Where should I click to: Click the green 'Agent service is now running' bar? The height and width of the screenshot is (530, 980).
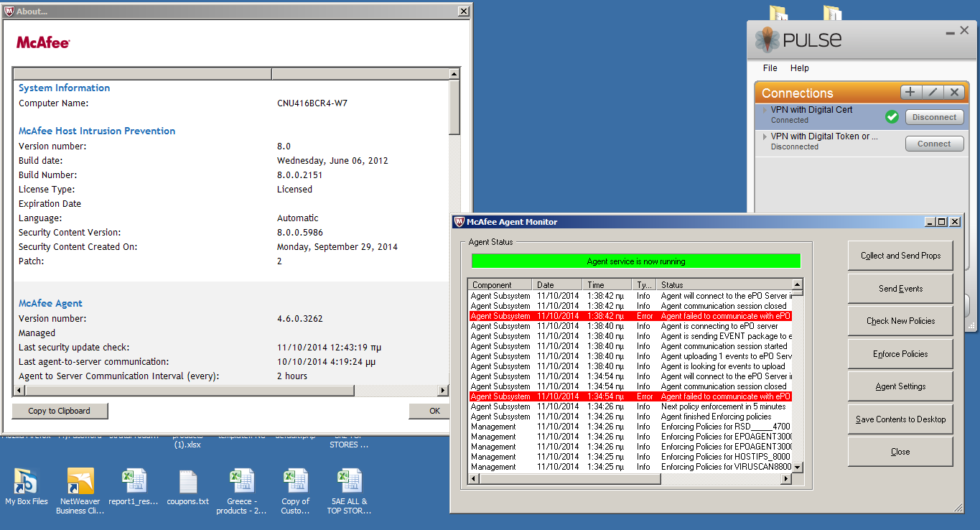[635, 261]
